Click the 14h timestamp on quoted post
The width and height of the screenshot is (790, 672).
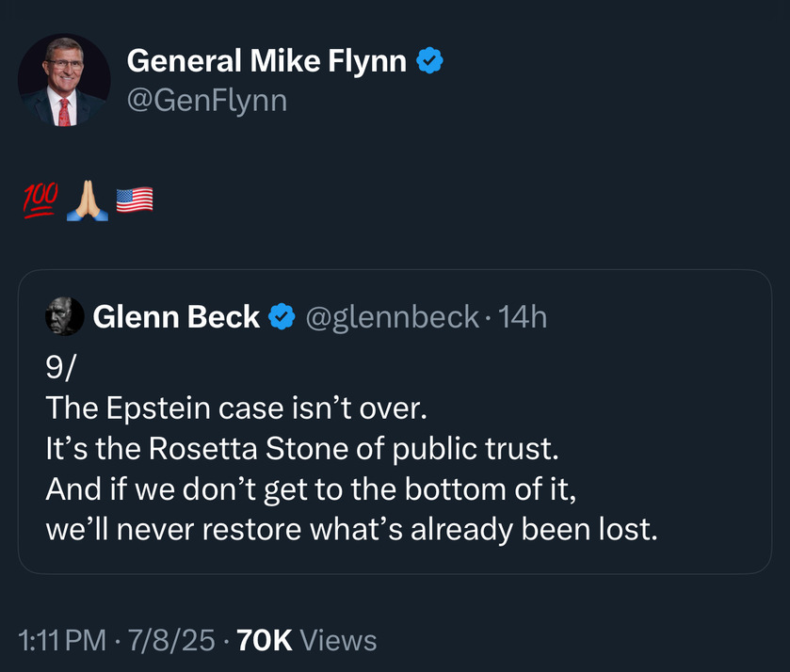(x=523, y=317)
